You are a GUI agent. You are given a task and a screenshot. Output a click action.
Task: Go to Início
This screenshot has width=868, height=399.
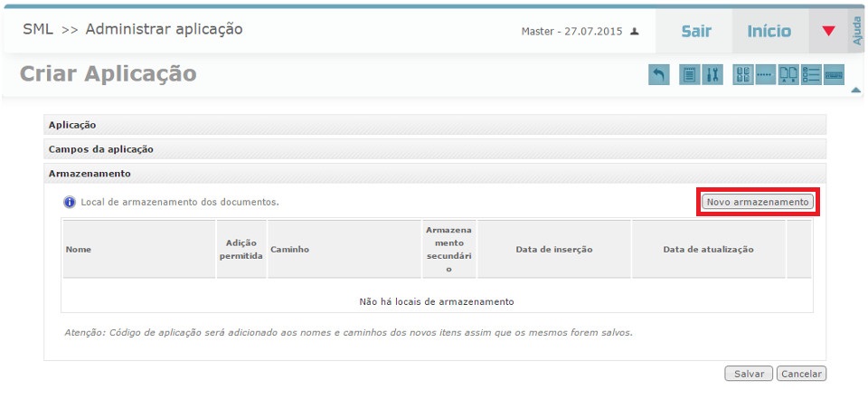(x=769, y=31)
